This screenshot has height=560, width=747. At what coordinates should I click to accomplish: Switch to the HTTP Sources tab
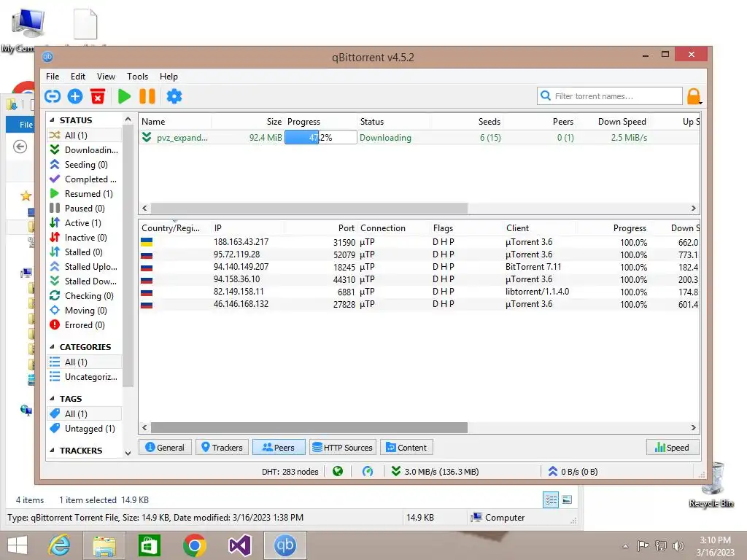[x=343, y=448]
